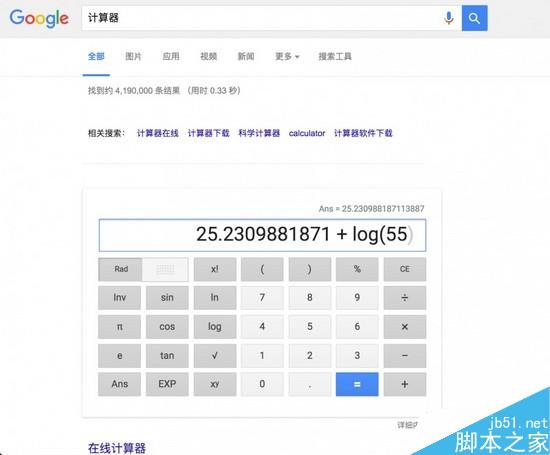Go to the 视频 tab

click(208, 56)
